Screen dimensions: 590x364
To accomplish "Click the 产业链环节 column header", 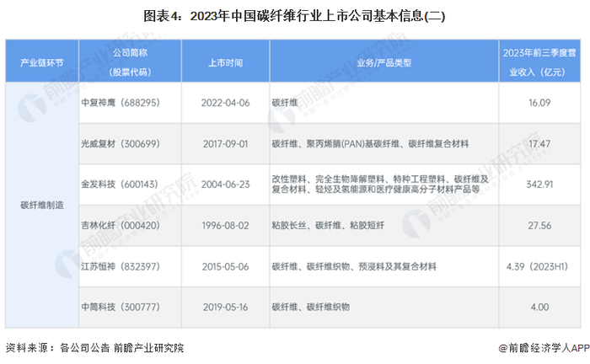I will click(42, 62).
